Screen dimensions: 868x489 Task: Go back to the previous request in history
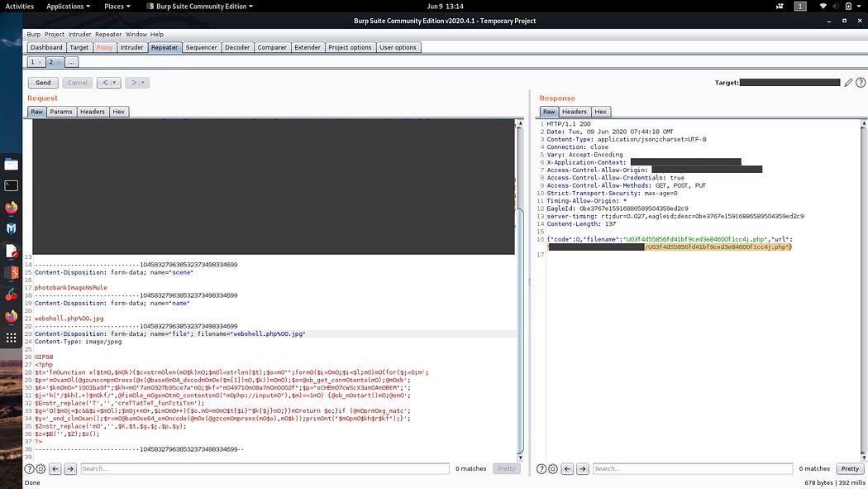[x=108, y=83]
